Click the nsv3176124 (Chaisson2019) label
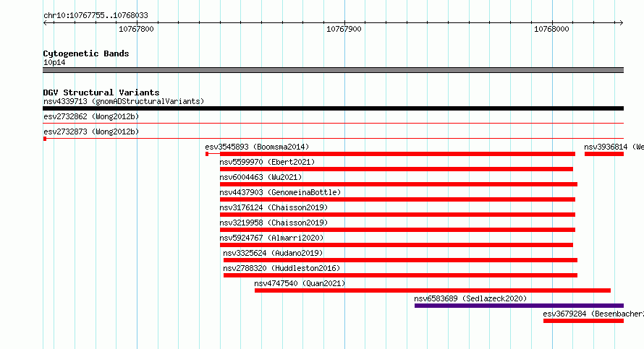 (x=274, y=207)
